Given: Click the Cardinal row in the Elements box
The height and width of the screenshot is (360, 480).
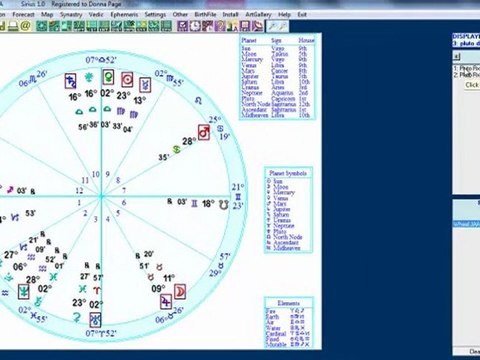Looking at the screenshot, I should [288, 333].
